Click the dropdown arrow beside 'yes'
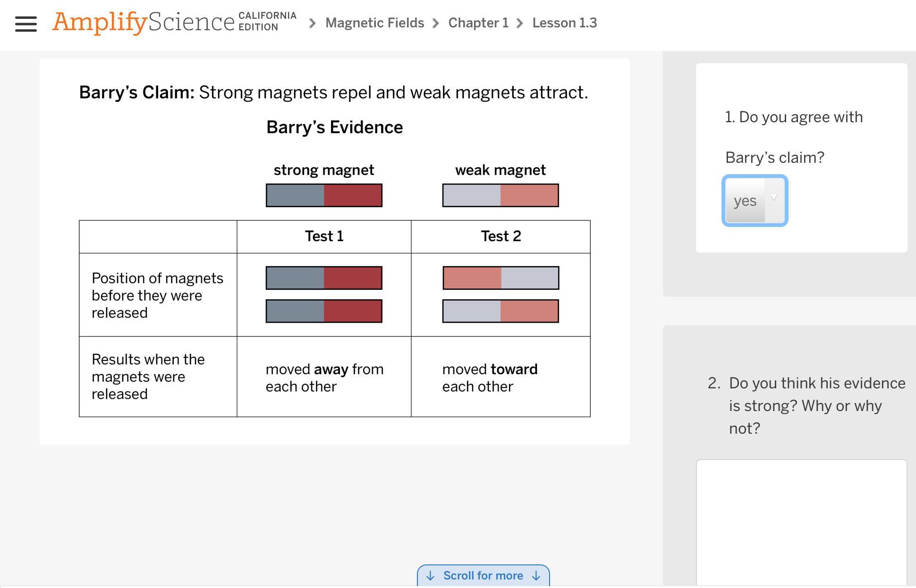Viewport: 916px width, 588px height. [x=774, y=198]
